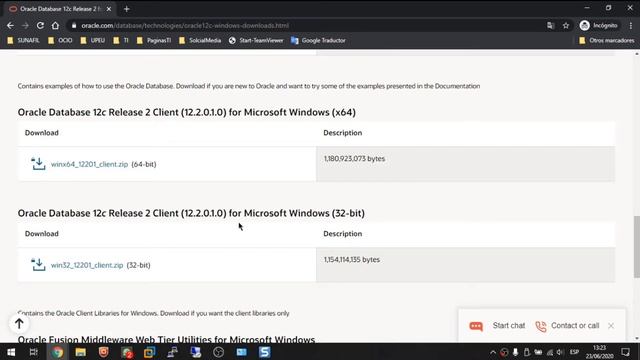Open the SolcialMedia bookmark folder
Viewport: 640px width, 360px height.
200,40
